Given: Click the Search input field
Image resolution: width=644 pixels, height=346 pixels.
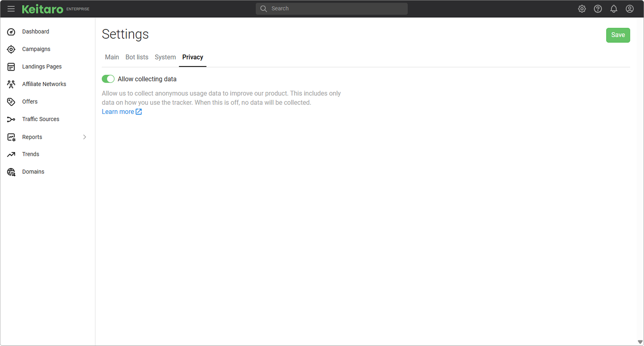Looking at the screenshot, I should 331,9.
